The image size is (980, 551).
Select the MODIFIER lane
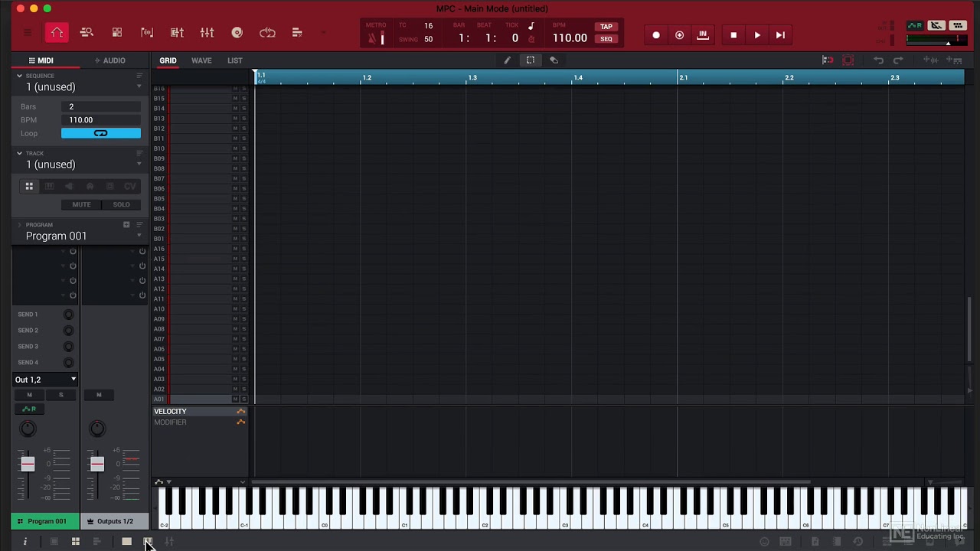click(170, 422)
